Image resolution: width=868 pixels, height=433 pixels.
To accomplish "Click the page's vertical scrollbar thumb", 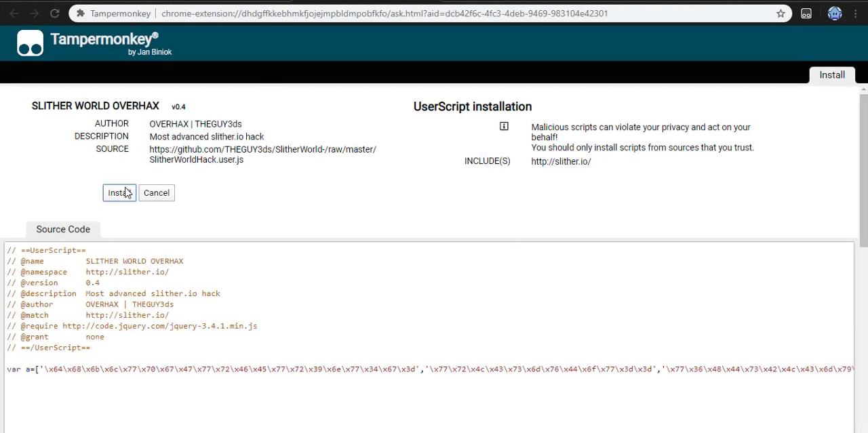I will pos(863,169).
